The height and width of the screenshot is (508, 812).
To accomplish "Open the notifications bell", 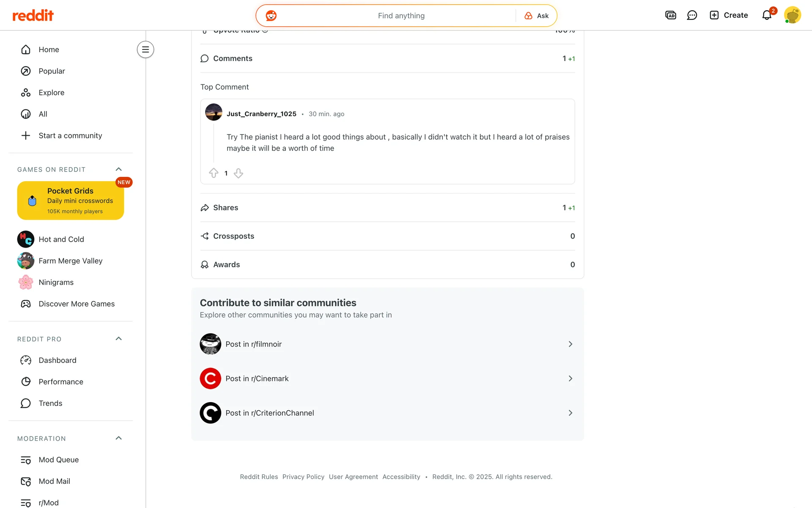I will pos(766,15).
